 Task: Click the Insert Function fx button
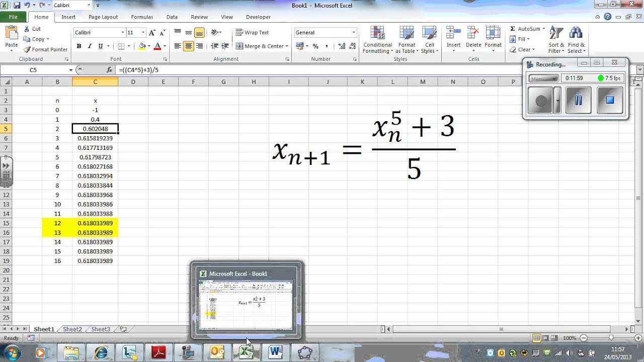(110, 70)
